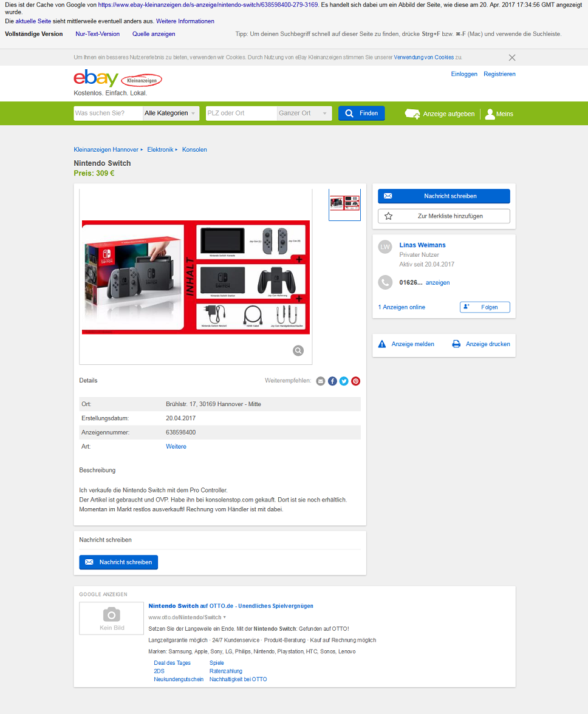Click the phone icon beside seller number

[385, 282]
